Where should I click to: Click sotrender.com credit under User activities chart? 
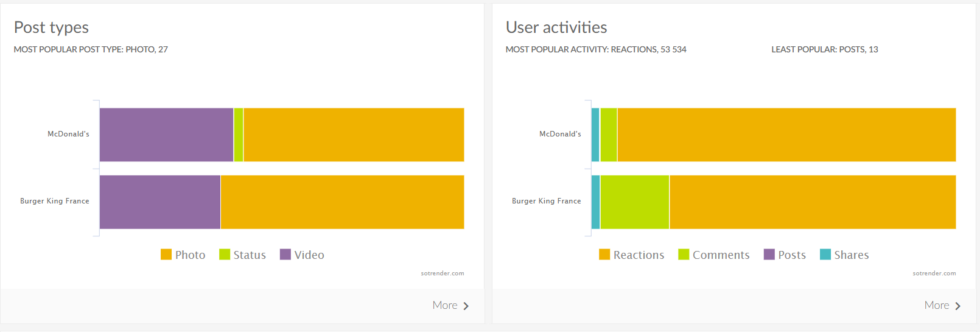(934, 274)
